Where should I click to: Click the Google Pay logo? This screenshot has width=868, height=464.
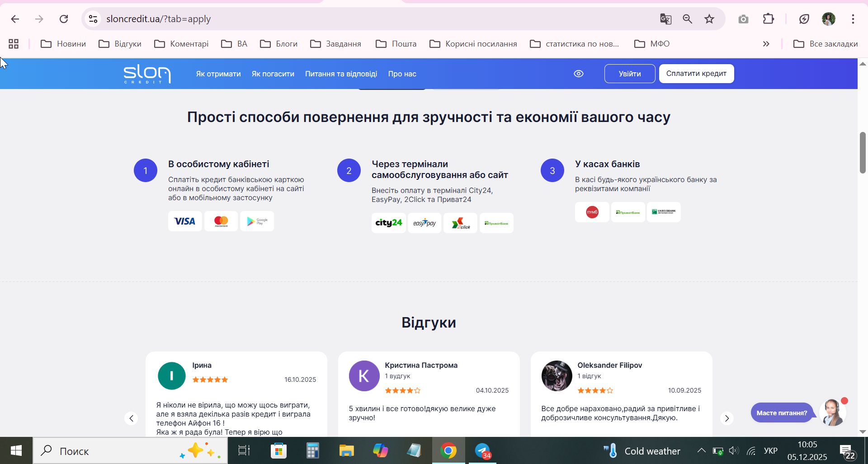coord(257,221)
